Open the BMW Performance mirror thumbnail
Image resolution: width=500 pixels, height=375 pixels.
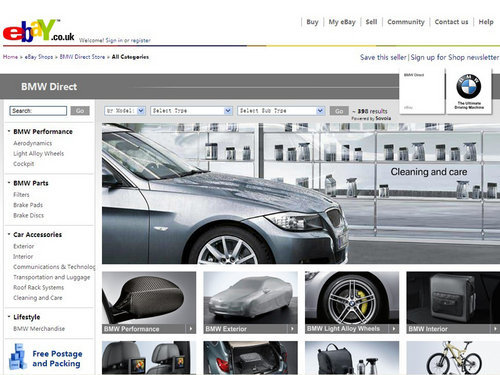[x=149, y=298]
